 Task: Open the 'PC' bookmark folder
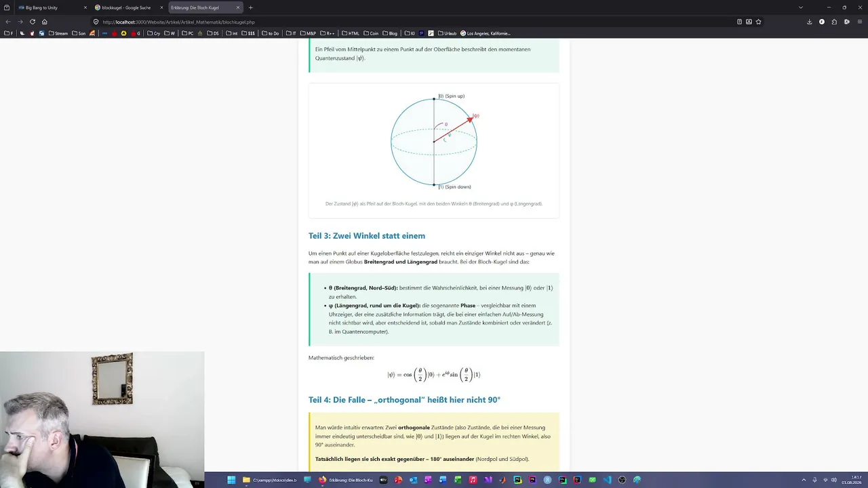187,33
